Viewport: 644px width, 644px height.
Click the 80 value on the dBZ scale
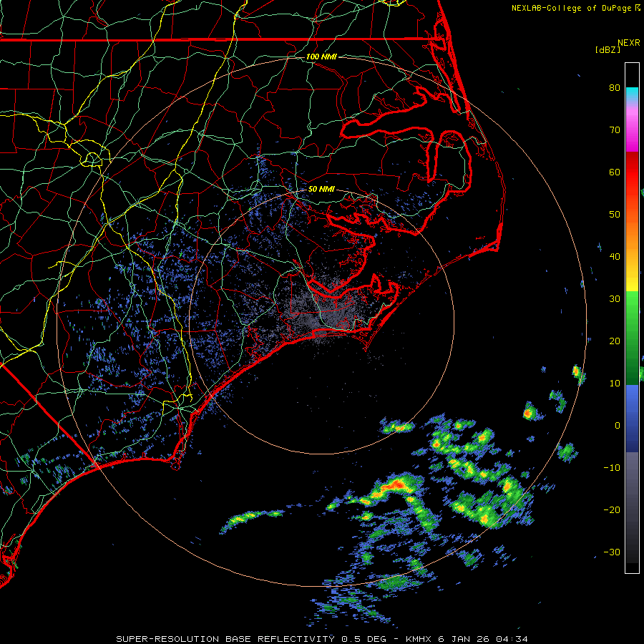[615, 87]
